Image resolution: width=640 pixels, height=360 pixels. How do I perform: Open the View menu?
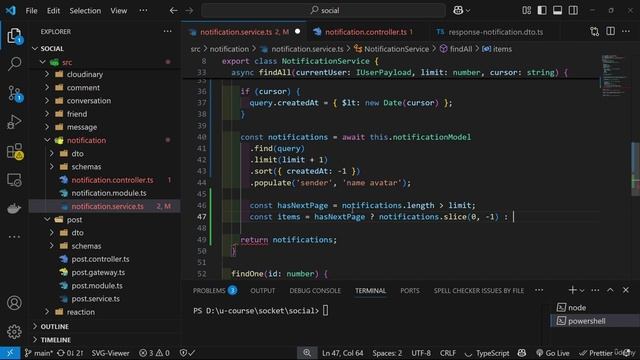click(x=119, y=11)
